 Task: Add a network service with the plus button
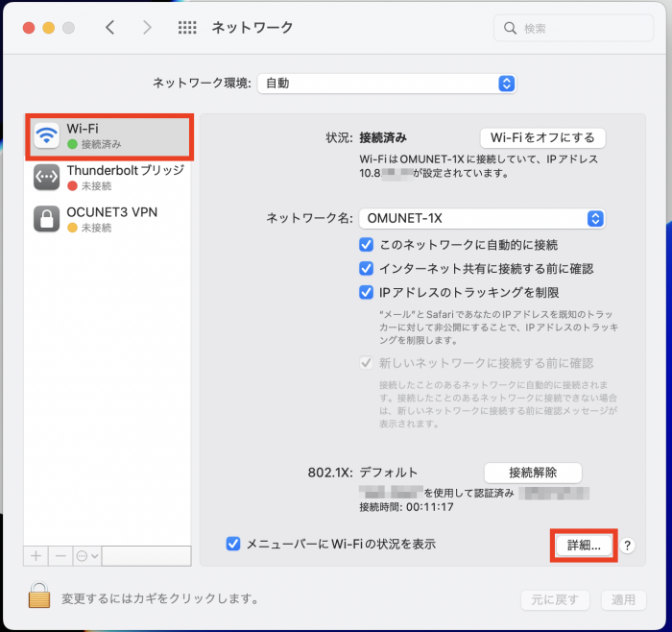click(x=36, y=556)
